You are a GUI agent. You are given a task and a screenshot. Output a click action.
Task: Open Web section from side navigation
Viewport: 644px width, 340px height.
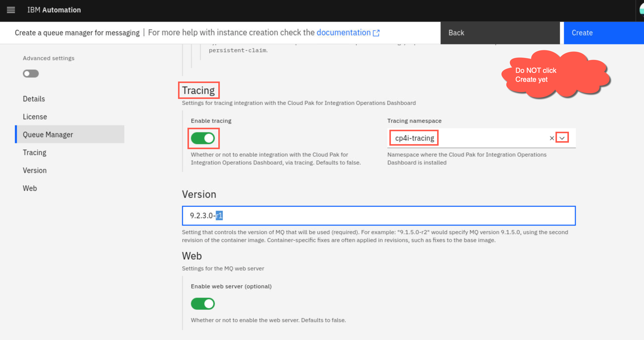point(30,188)
